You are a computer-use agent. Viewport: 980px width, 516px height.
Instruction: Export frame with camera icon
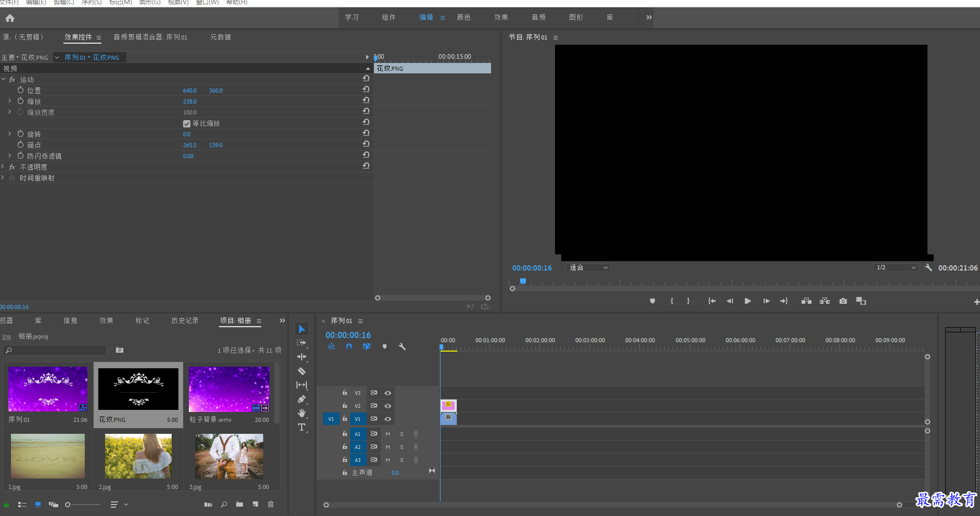coord(843,301)
